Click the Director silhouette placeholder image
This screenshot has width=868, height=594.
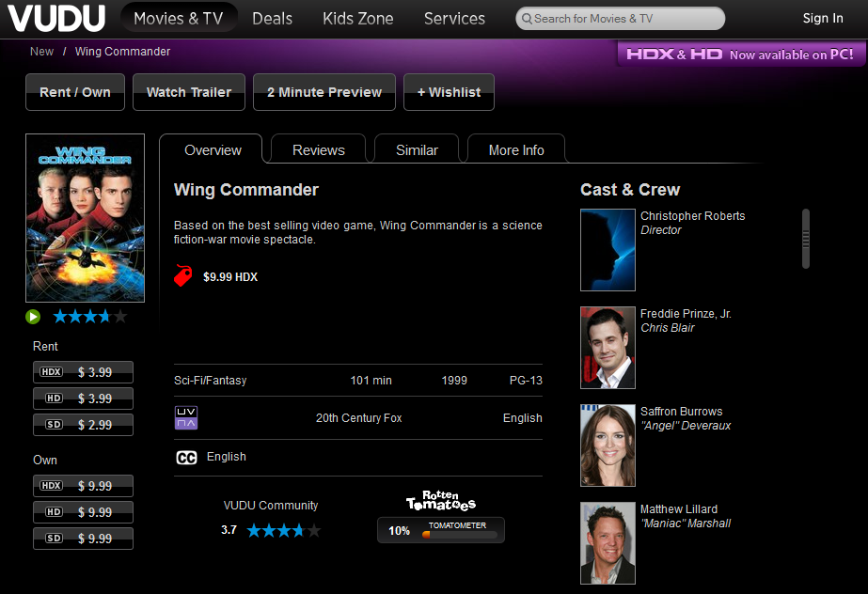click(608, 250)
